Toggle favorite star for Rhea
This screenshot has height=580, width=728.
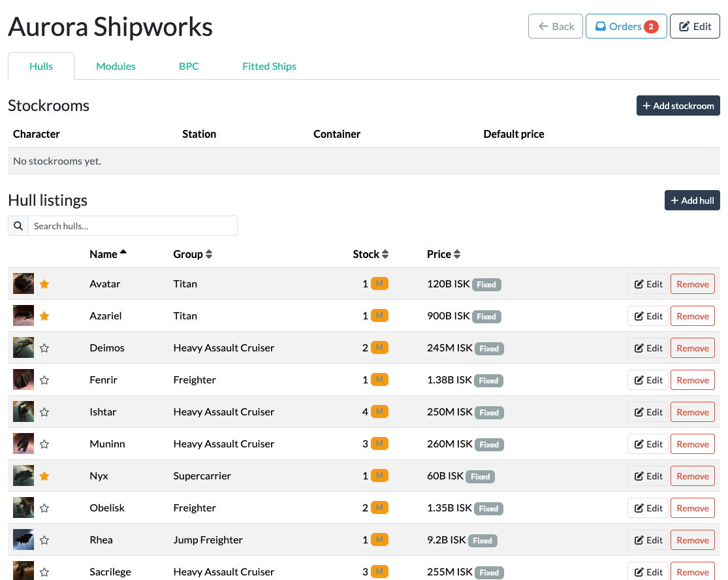(44, 540)
